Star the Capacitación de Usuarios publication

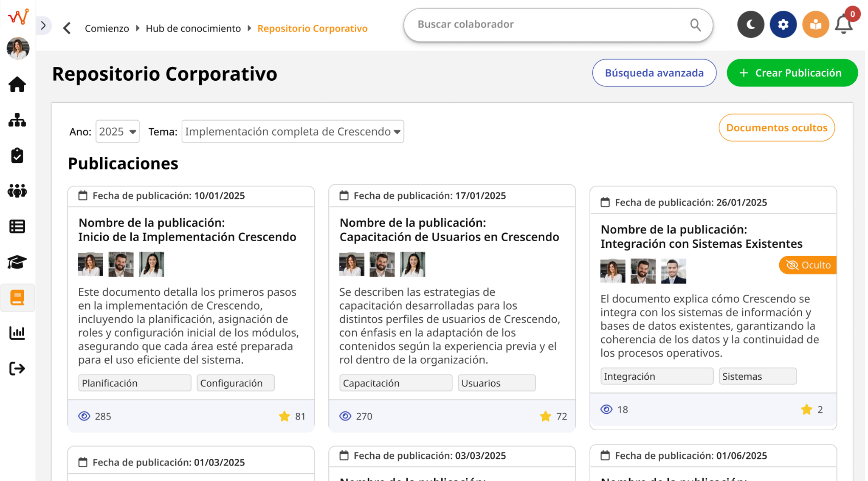click(x=545, y=416)
